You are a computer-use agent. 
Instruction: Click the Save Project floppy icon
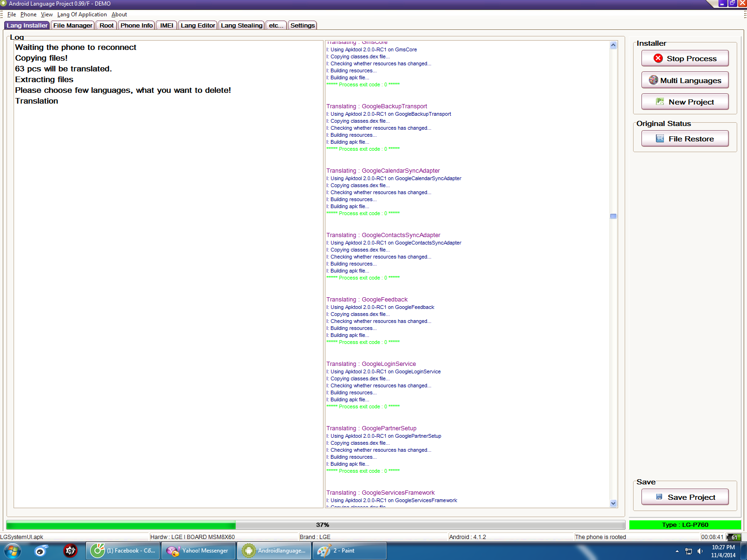point(659,497)
